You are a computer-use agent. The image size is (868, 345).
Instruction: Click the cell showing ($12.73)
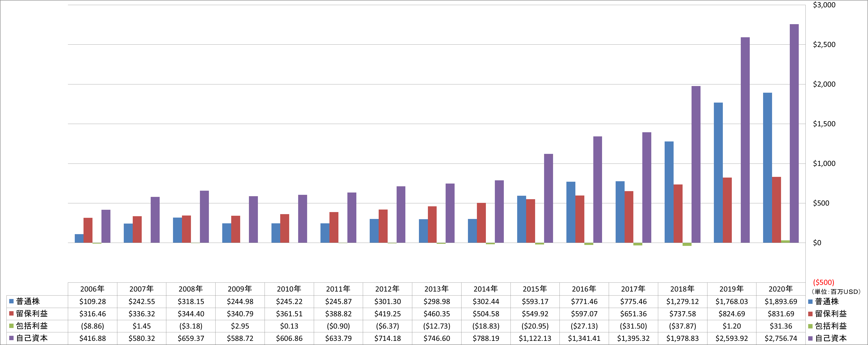pyautogui.click(x=437, y=326)
